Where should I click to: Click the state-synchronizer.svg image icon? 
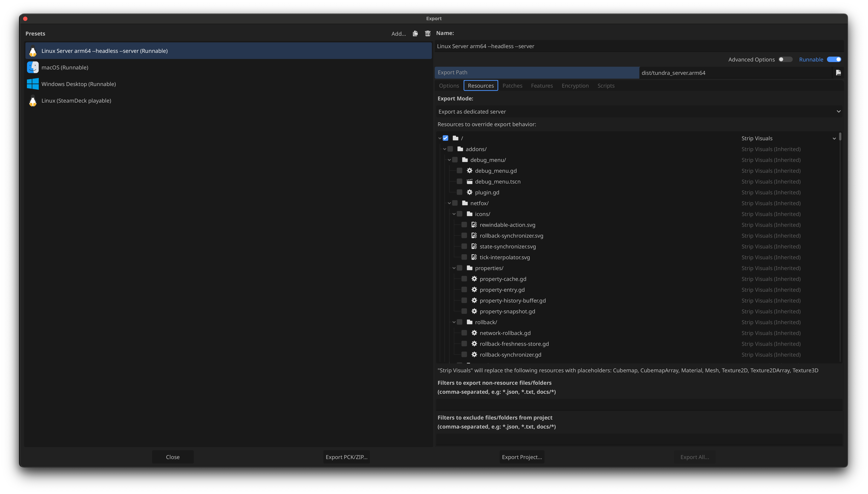474,246
